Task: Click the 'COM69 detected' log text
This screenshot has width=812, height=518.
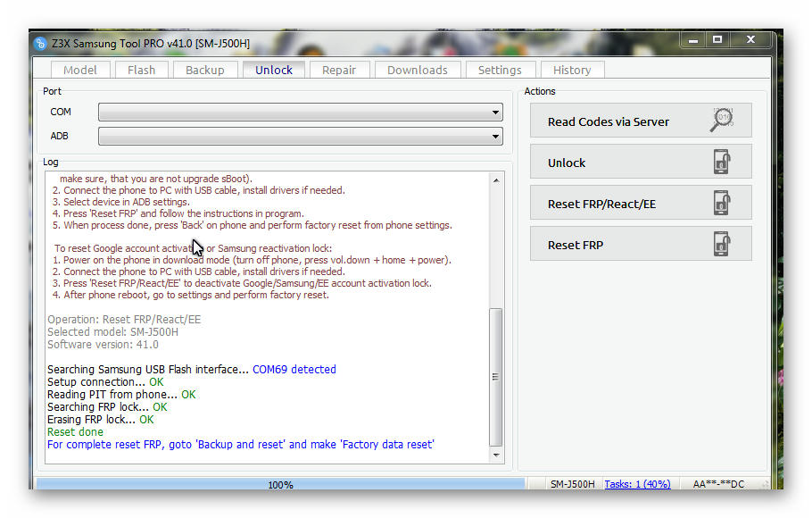Action: click(294, 369)
